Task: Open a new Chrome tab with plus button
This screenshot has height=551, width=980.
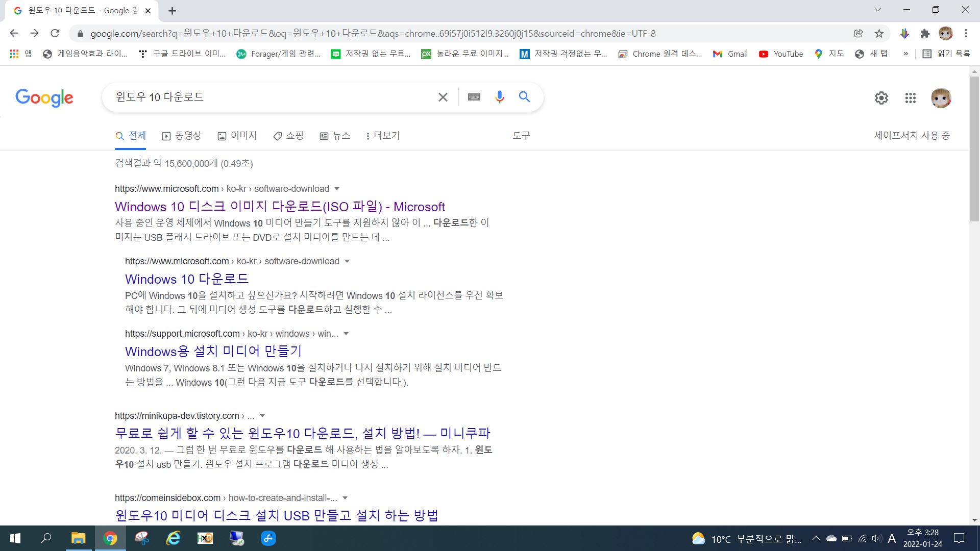Action: click(172, 11)
